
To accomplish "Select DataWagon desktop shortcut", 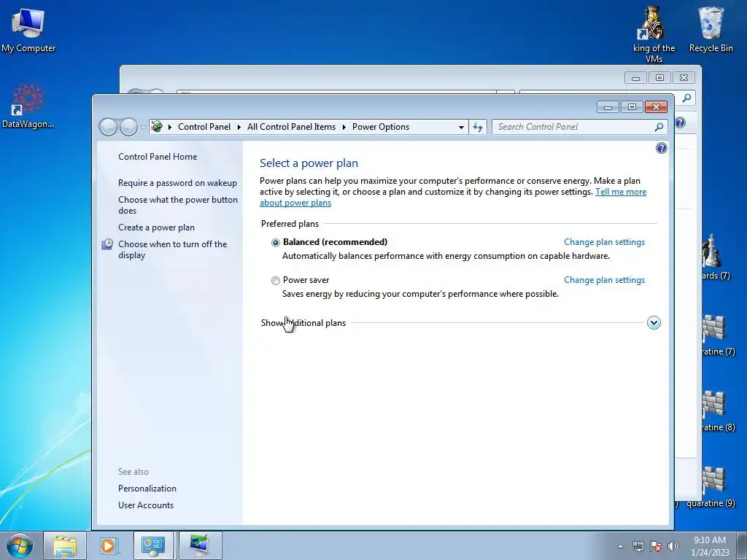I will pyautogui.click(x=28, y=106).
